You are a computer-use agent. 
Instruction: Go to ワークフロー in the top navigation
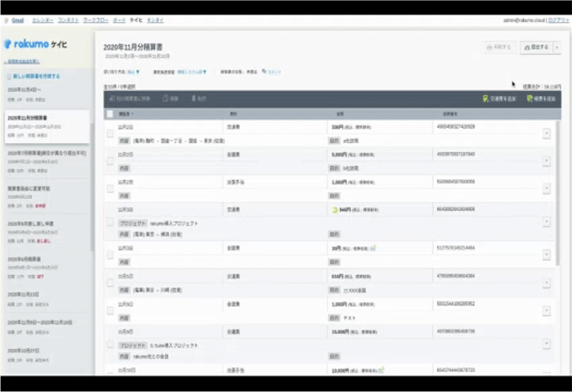pos(96,21)
